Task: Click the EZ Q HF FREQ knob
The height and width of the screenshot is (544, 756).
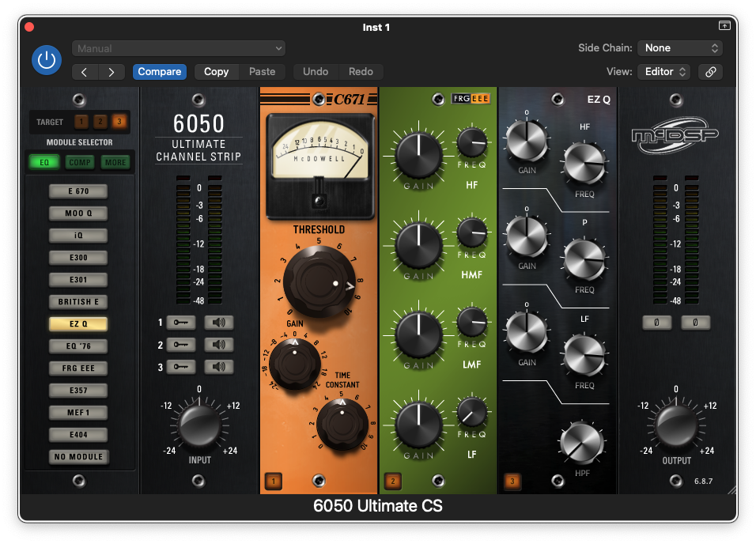Action: tap(584, 164)
